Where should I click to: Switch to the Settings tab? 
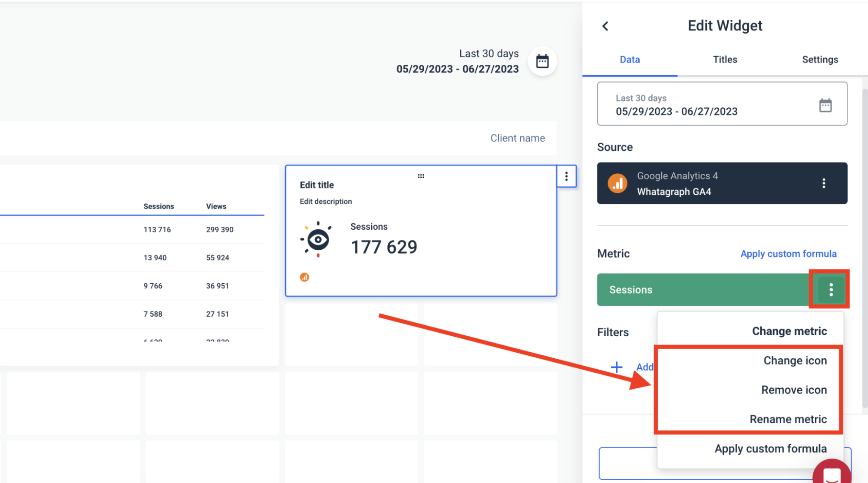click(x=819, y=60)
